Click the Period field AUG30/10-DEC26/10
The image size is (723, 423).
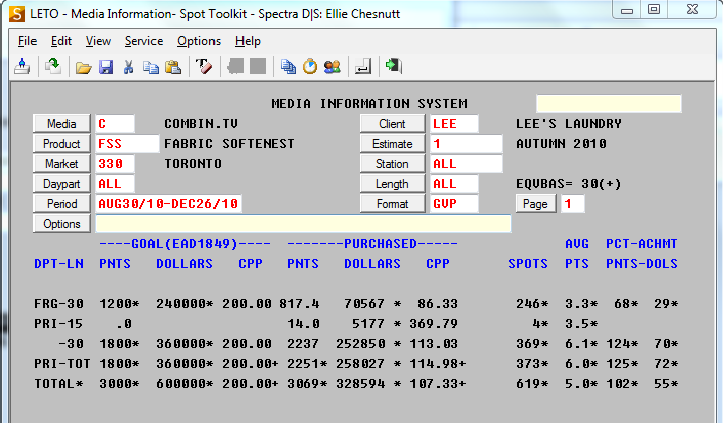[168, 203]
